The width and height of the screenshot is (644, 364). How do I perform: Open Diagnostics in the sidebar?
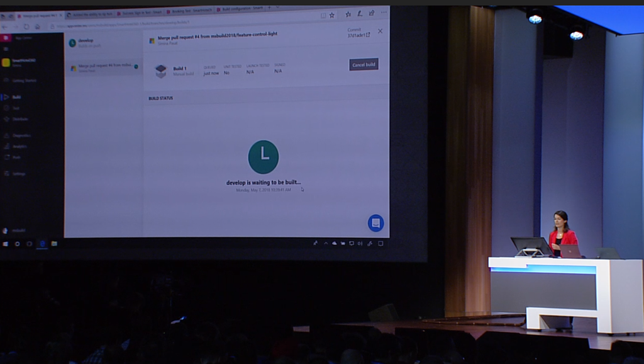point(17,135)
